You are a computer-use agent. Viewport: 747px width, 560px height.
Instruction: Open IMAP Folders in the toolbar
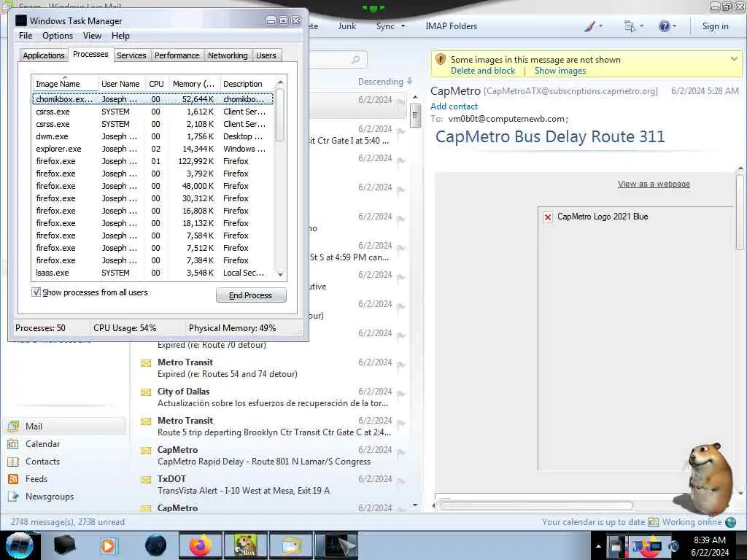[451, 26]
